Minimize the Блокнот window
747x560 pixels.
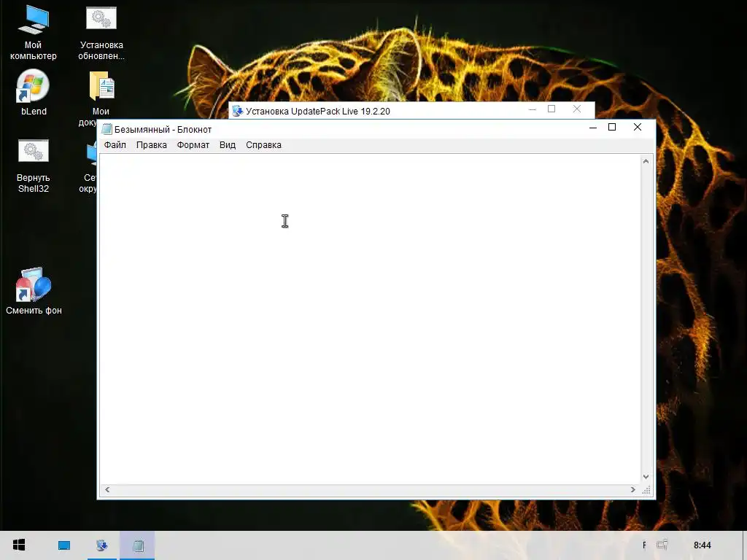tap(592, 127)
